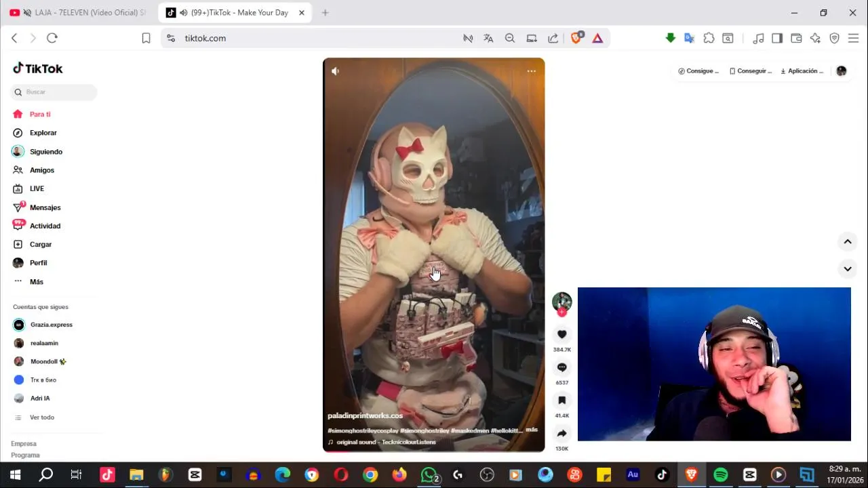Open the paladinprintworks.cos creator name
868x488 pixels.
click(365, 415)
